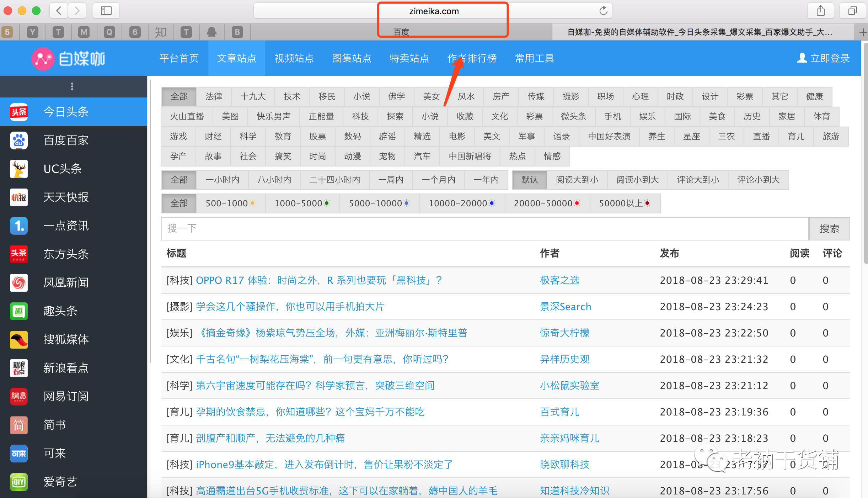
Task: Open 凤凰新闻 spiral icon
Action: click(19, 282)
